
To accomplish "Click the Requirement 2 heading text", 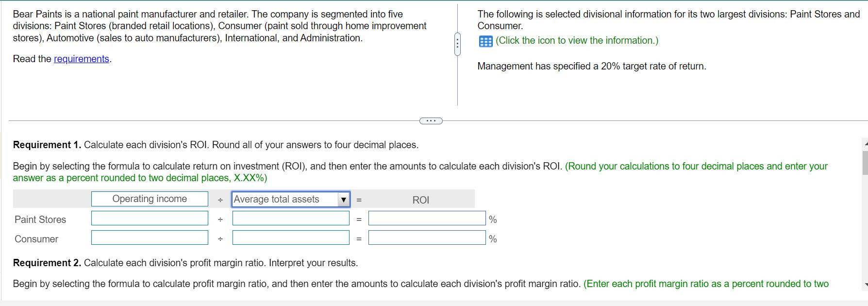I will coord(47,263).
